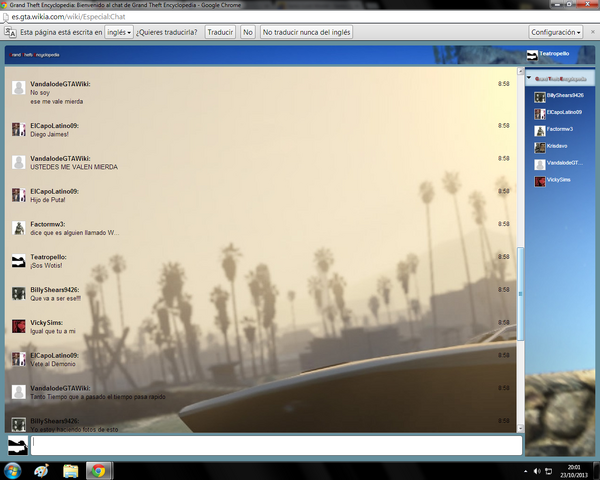This screenshot has width=600, height=480.
Task: Click the No button in the translate bar
Action: pos(248,32)
